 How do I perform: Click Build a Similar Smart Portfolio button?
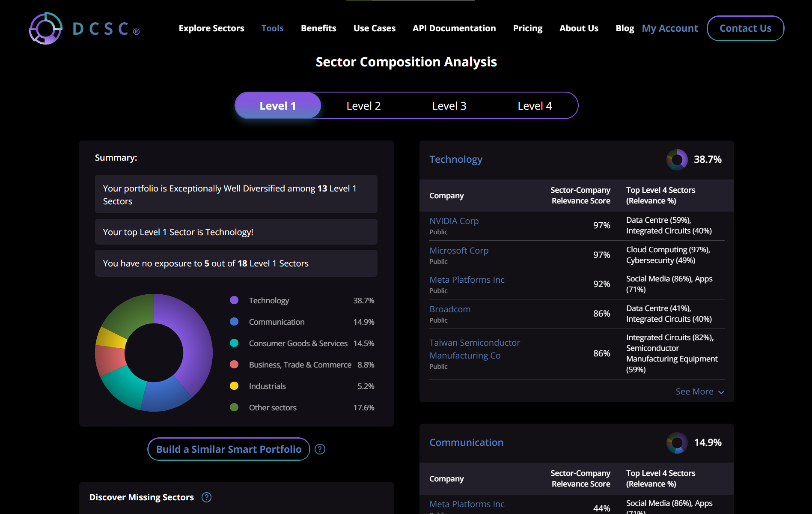(x=229, y=449)
